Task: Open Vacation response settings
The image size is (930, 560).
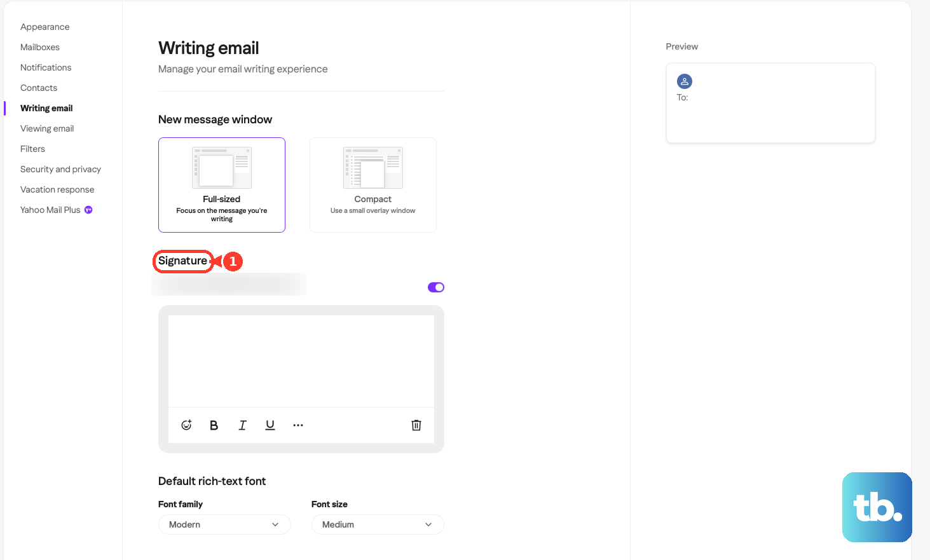Action: click(57, 189)
